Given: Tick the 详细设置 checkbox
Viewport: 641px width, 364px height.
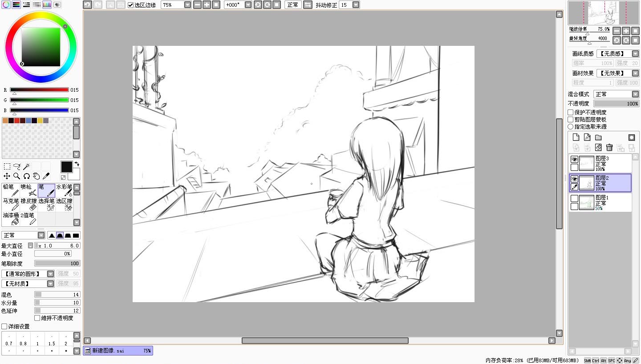Looking at the screenshot, I should [x=4, y=327].
